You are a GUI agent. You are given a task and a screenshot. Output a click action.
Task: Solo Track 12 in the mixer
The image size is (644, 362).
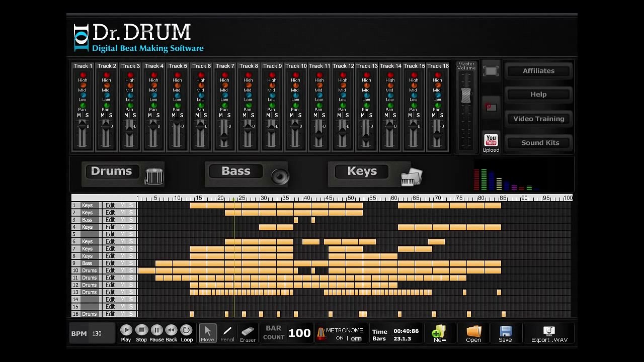(x=347, y=116)
